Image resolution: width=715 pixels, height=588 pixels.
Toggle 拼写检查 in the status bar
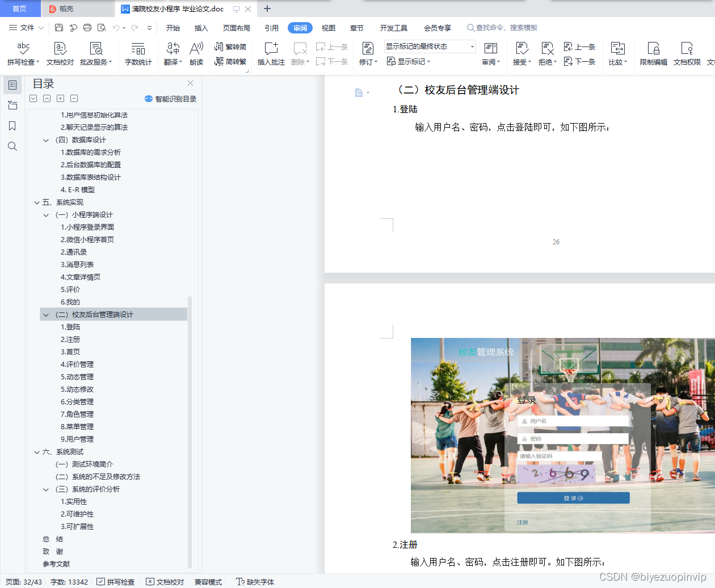pyautogui.click(x=116, y=581)
